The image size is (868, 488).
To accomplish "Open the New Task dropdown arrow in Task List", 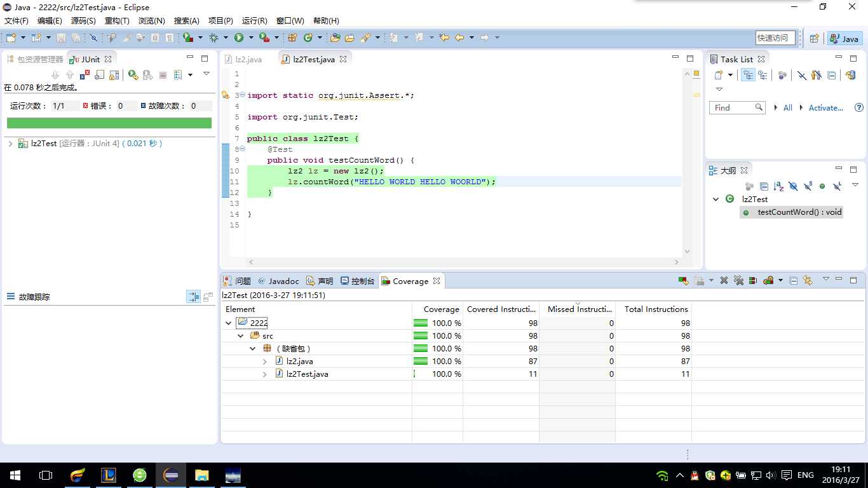I will click(730, 75).
